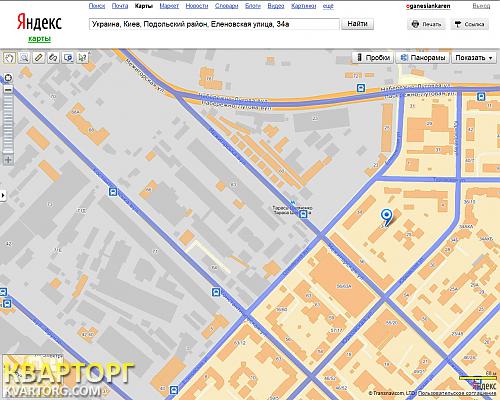This screenshot has height=400, width=500.
Task: Open the ещё more services menu
Action: point(328,6)
